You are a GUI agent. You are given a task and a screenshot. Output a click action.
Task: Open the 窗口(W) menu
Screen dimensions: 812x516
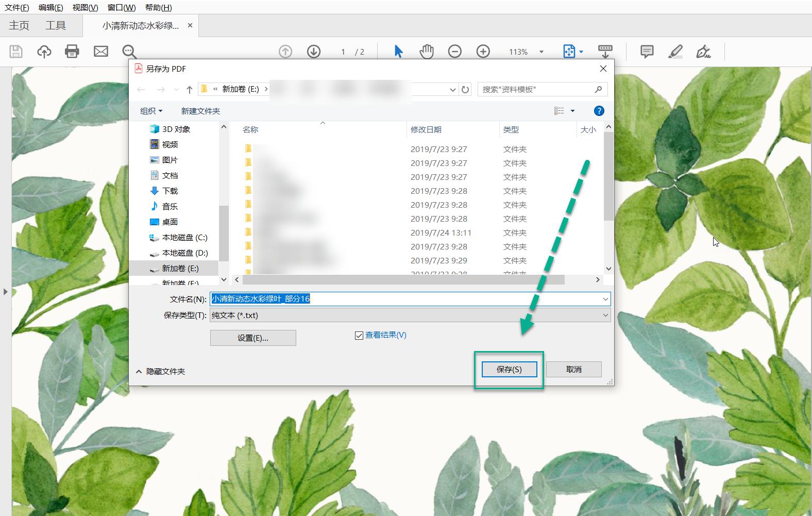122,7
